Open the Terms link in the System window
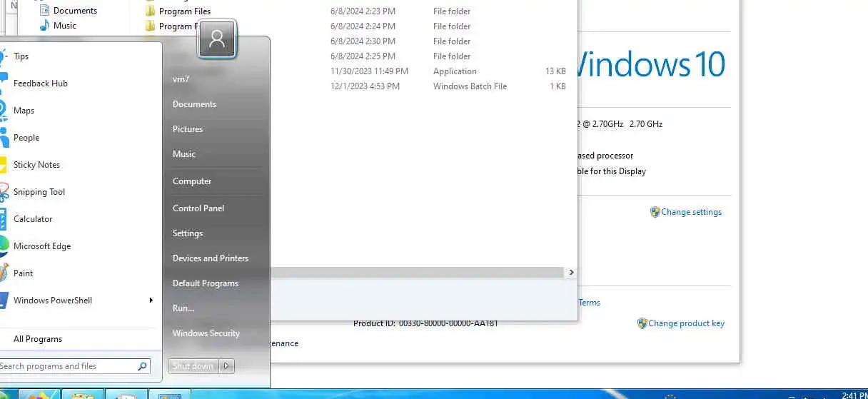The width and height of the screenshot is (868, 399). tap(589, 303)
